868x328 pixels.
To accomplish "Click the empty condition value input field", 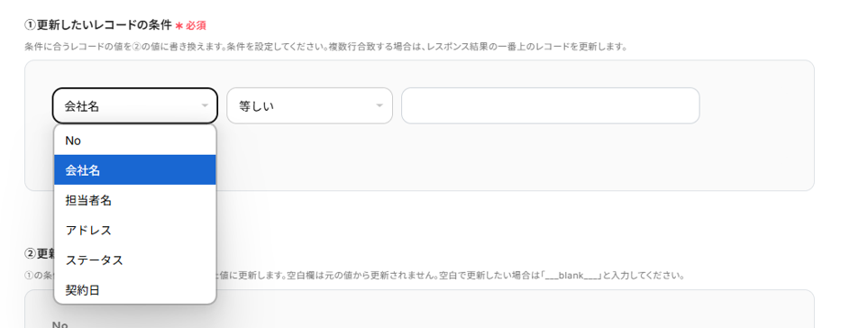I will pyautogui.click(x=550, y=105).
